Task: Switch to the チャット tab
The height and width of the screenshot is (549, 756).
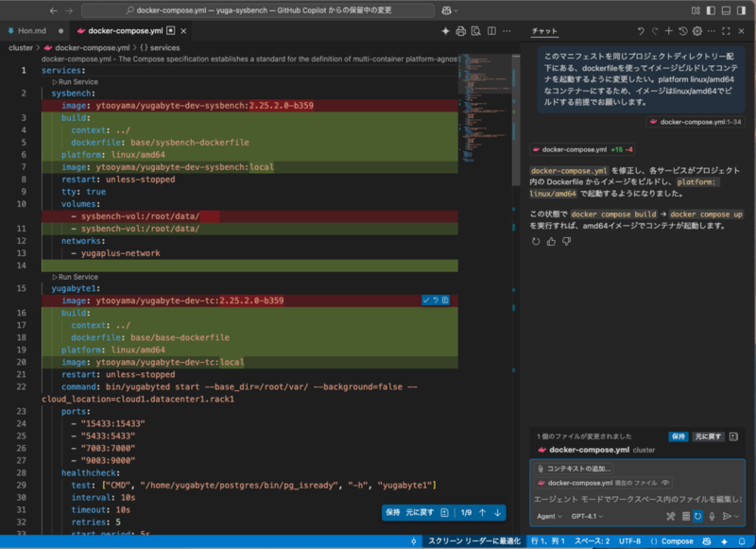Action: pyautogui.click(x=545, y=31)
